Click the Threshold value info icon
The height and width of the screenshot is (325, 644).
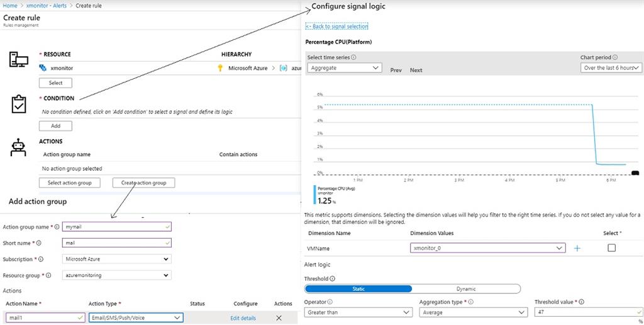pos(582,302)
